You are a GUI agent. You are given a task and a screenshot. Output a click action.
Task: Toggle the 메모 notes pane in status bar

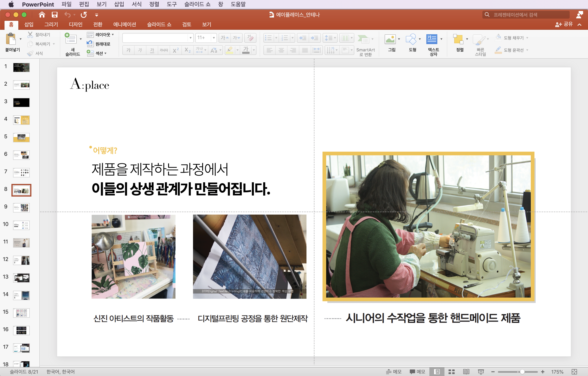coord(394,372)
